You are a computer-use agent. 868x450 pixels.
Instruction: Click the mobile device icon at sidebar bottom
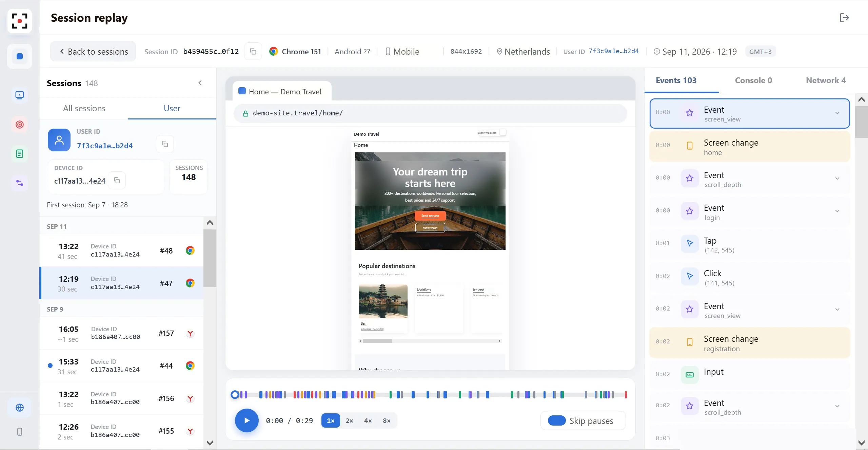click(x=20, y=432)
